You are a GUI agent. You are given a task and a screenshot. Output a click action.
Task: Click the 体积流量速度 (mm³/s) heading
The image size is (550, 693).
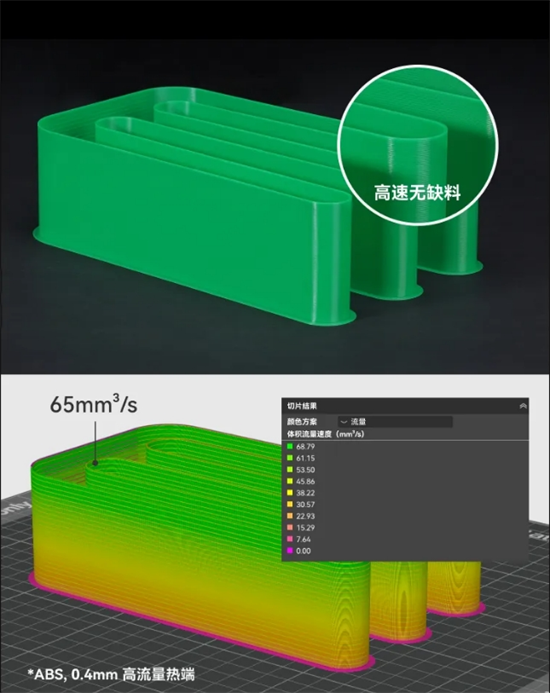[x=325, y=434]
